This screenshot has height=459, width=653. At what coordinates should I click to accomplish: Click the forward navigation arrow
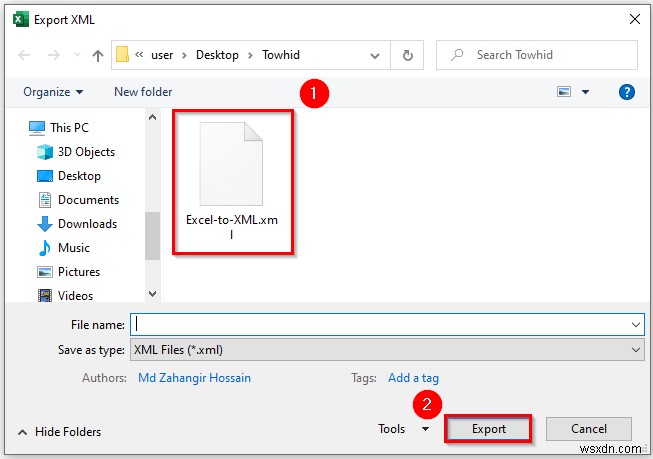(x=54, y=55)
